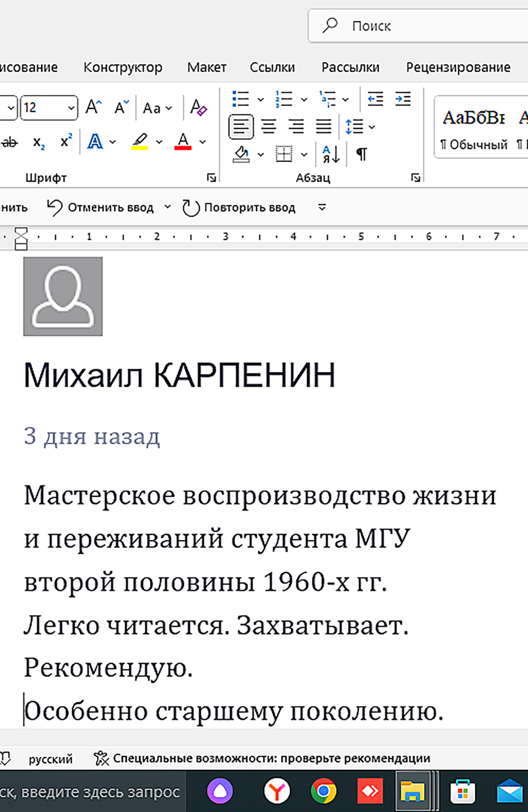
Task: Open AnyDesk from taskbar
Action: (370, 791)
